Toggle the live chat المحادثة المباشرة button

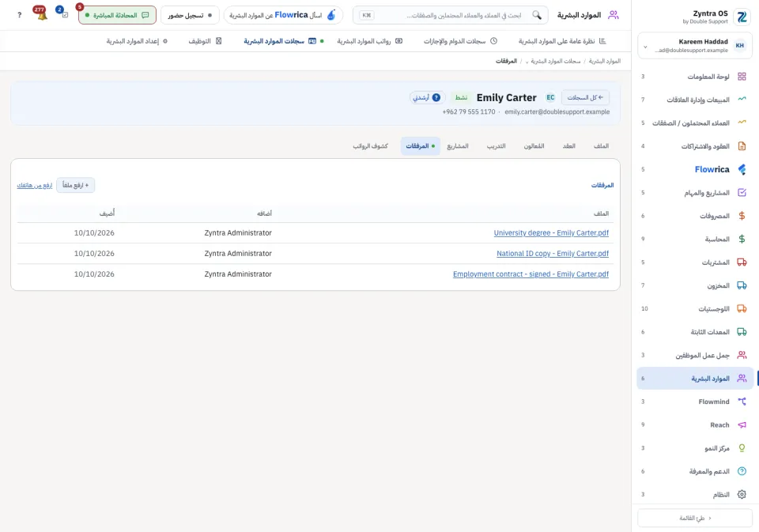point(117,15)
